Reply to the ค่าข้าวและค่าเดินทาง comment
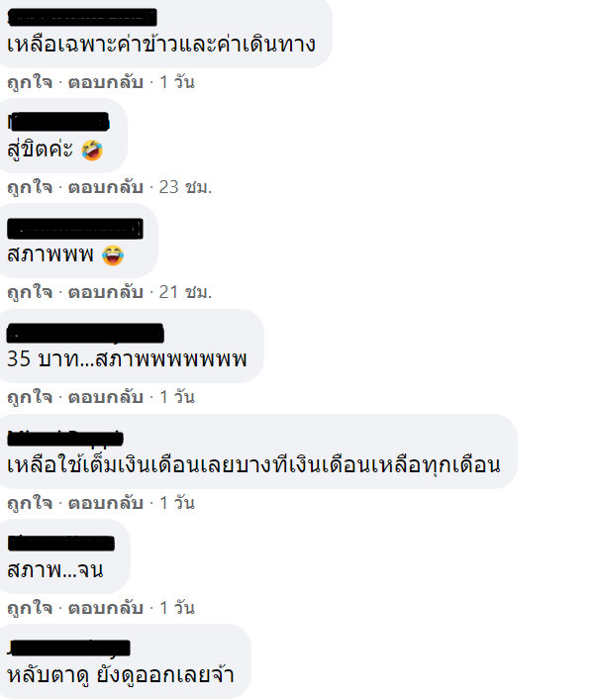 [x=105, y=82]
